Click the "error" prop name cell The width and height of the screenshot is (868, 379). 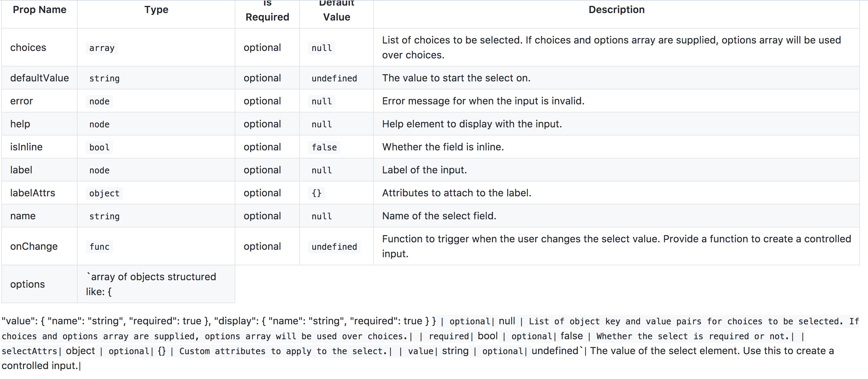[x=21, y=101]
